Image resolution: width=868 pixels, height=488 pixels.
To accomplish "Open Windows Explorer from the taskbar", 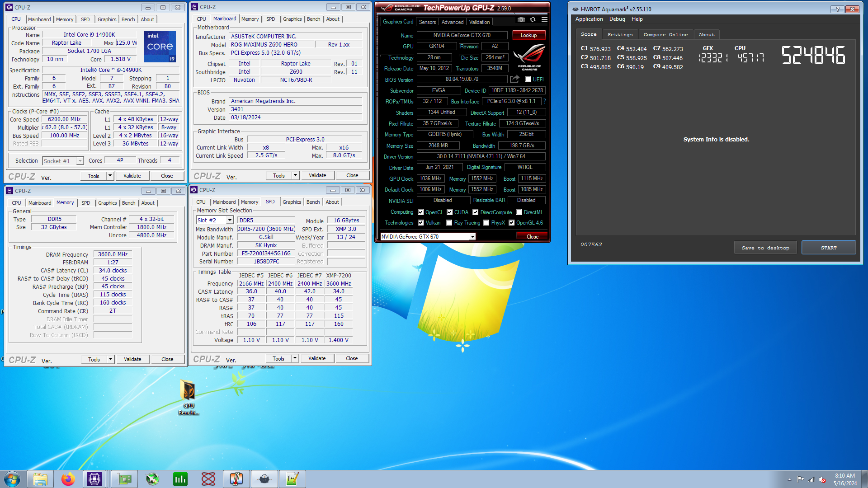I will click(40, 479).
